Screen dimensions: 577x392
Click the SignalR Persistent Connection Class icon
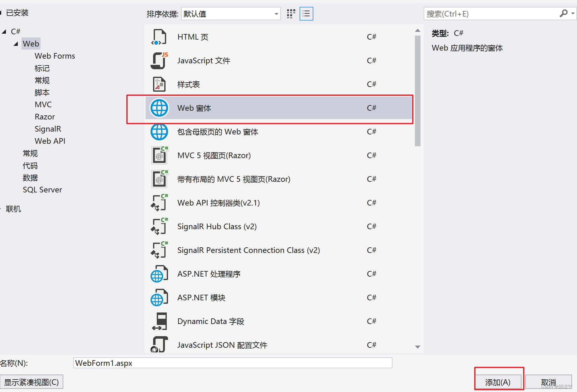[159, 250]
